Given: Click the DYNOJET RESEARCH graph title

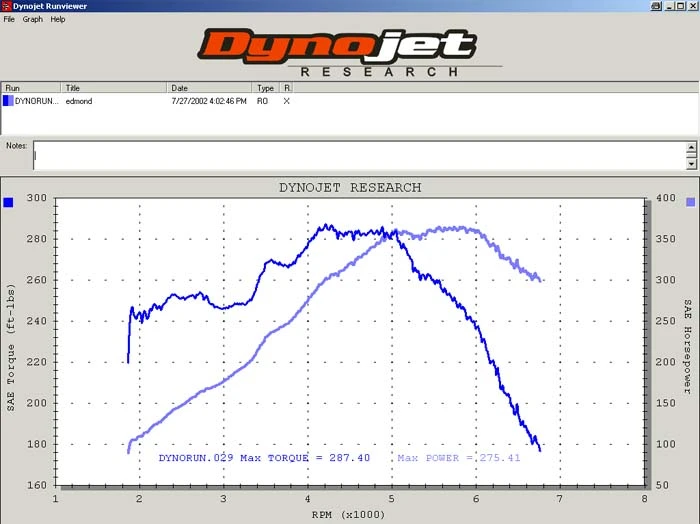Looking at the screenshot, I should pos(350,187).
